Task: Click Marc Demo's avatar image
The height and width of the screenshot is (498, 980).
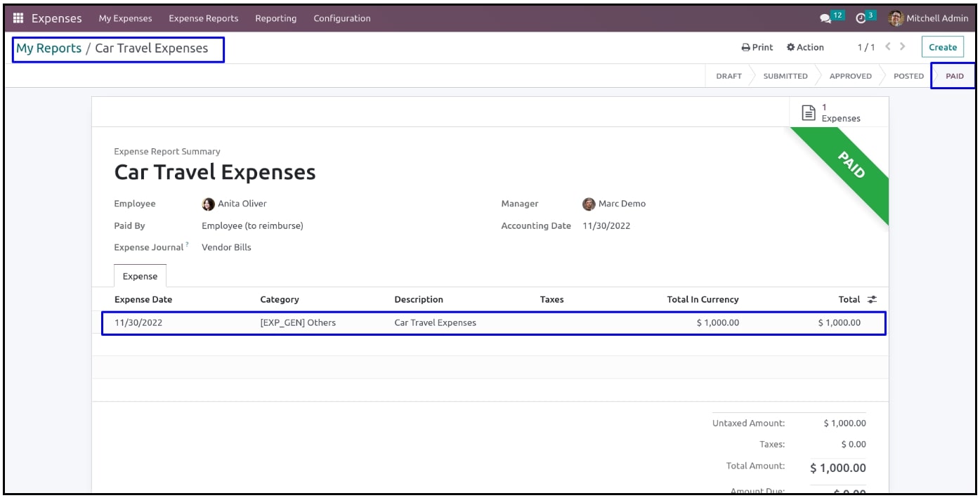Action: (x=589, y=204)
